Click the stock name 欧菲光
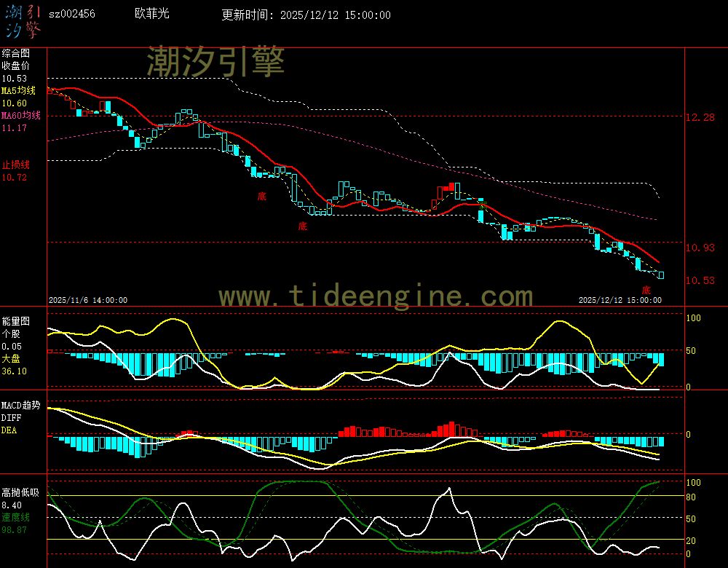Viewport: 728px width, 568px height. tap(150, 15)
